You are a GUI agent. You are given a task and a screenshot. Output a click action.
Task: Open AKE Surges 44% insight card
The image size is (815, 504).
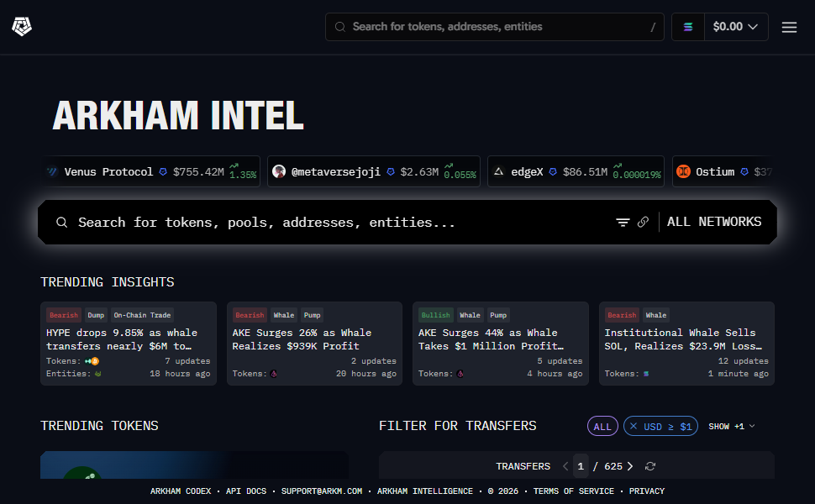501,344
